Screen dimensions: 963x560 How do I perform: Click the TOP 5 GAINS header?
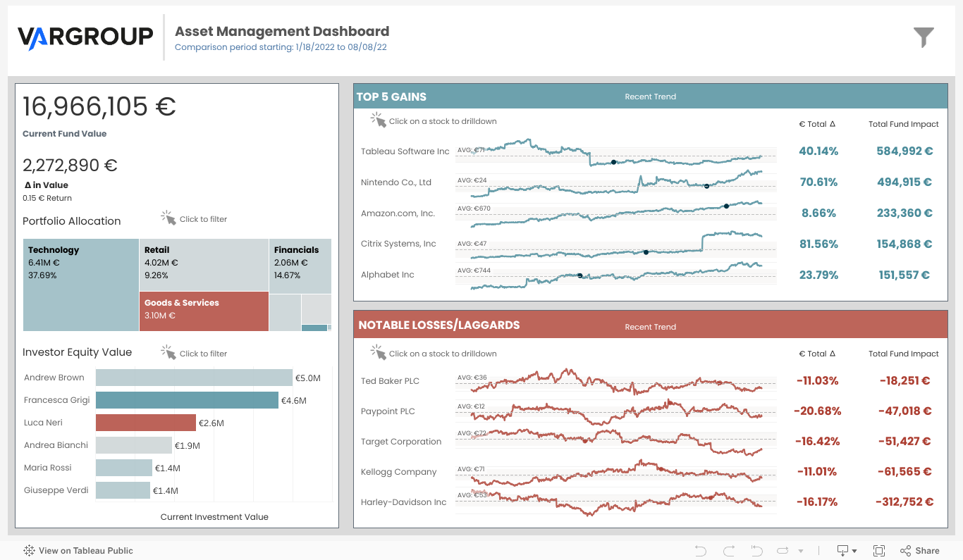click(x=391, y=97)
